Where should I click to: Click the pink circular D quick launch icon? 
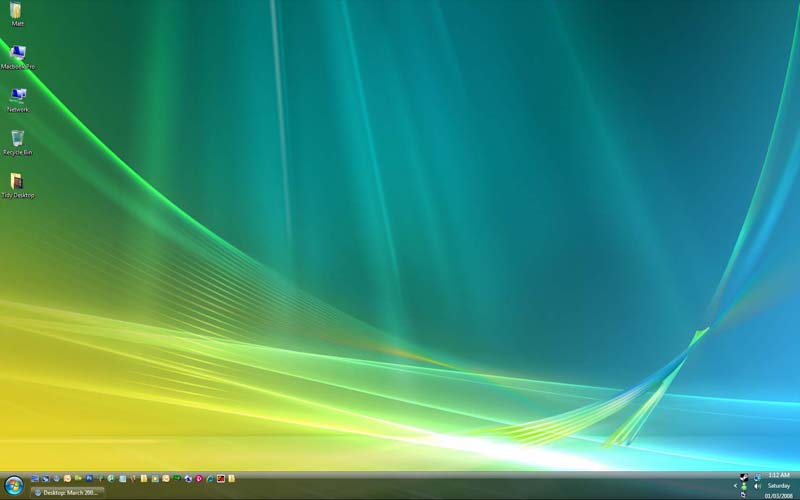click(199, 479)
